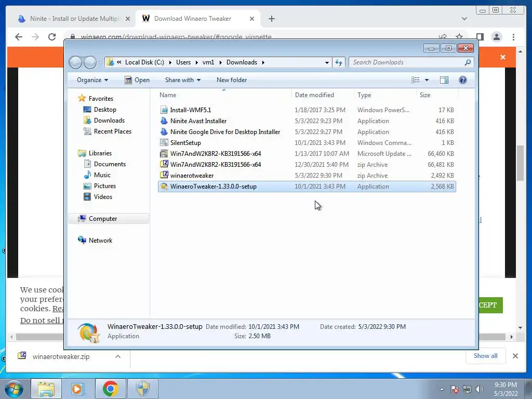Click Windows Start orb
Screen dimensions: 532x399
point(14,389)
